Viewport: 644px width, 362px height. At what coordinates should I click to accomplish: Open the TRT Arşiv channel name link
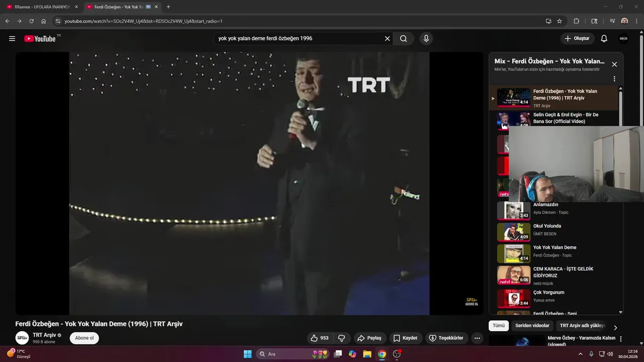point(44,335)
